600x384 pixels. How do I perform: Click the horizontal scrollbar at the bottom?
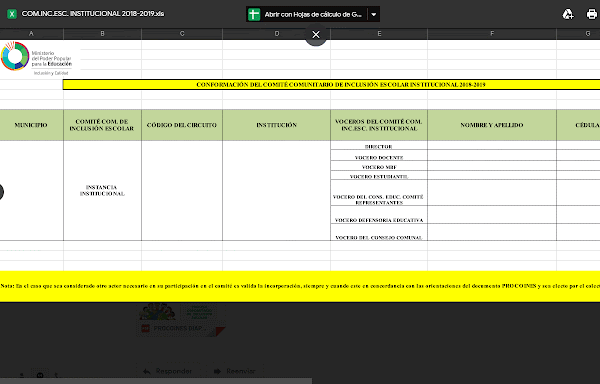click(156, 381)
